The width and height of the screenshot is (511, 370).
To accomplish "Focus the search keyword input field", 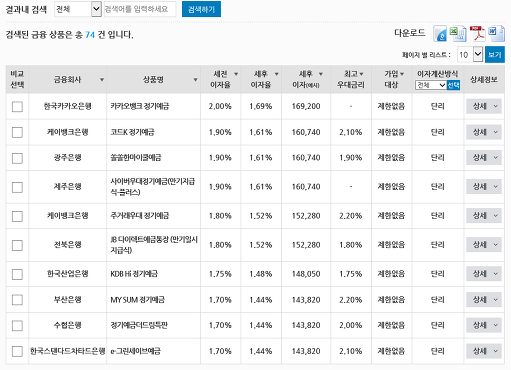I will coord(140,9).
